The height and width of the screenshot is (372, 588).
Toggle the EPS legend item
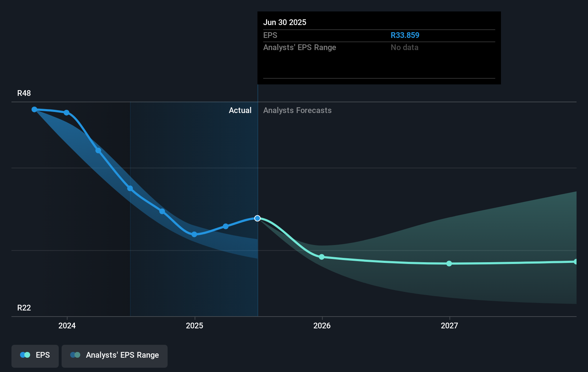click(35, 355)
